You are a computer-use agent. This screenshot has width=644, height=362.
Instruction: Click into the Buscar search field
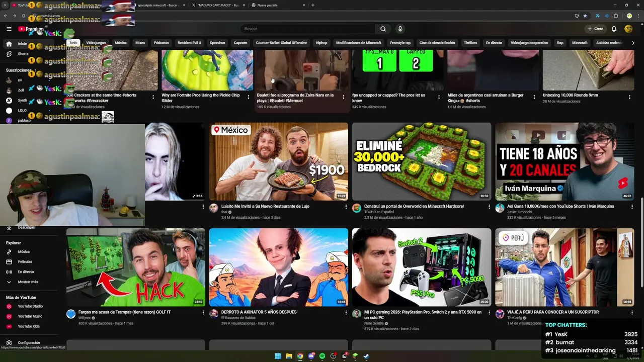pos(308,29)
